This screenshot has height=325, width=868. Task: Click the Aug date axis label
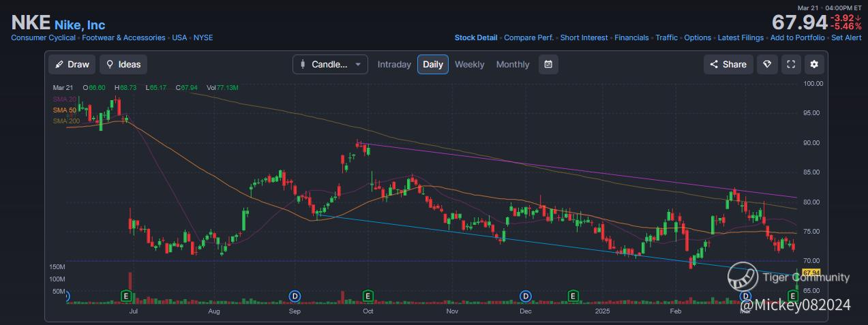pos(214,311)
